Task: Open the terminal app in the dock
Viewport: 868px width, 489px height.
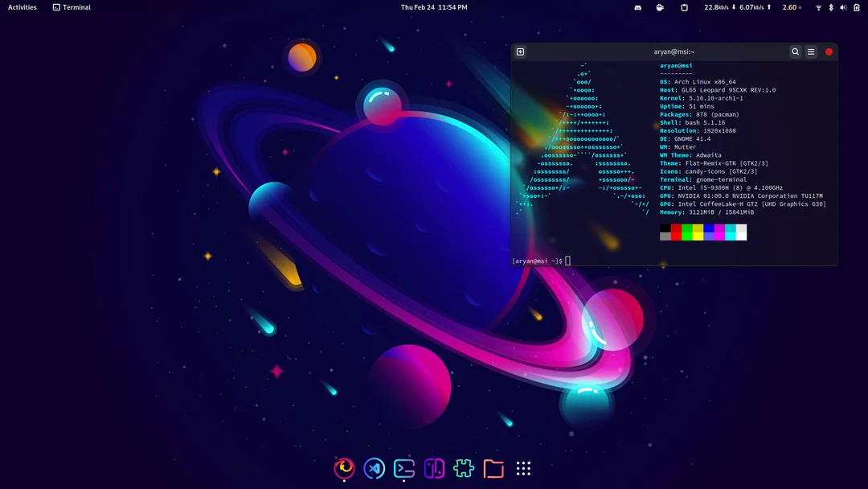Action: coord(403,468)
